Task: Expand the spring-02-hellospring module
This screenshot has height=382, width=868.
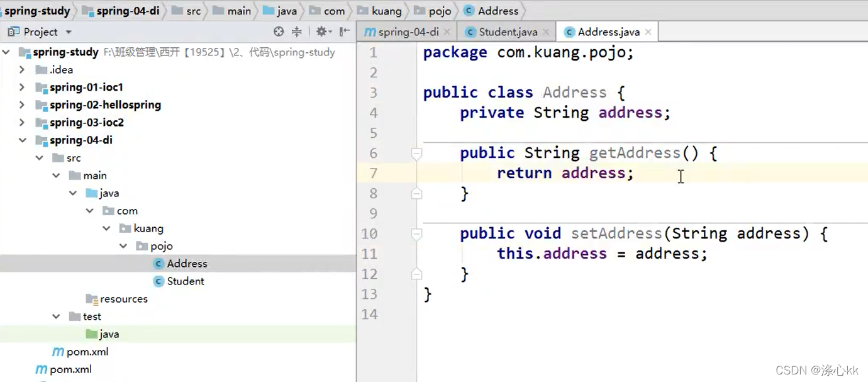Action: (x=22, y=105)
